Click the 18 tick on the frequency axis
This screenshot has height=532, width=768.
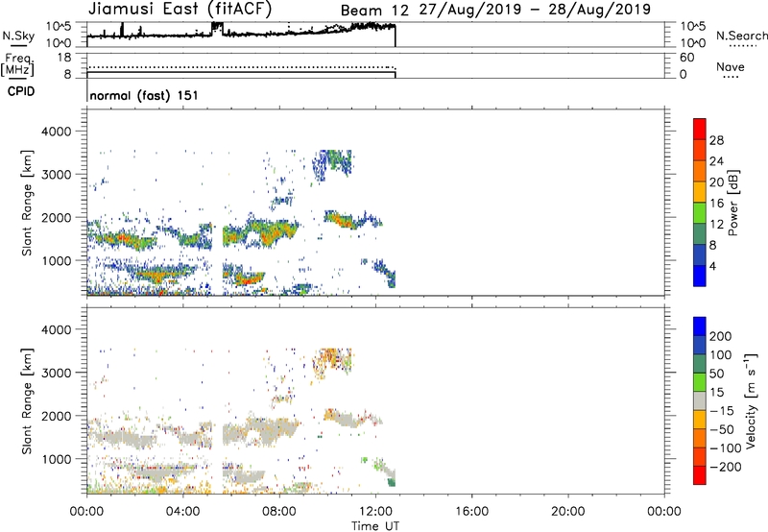(x=64, y=58)
